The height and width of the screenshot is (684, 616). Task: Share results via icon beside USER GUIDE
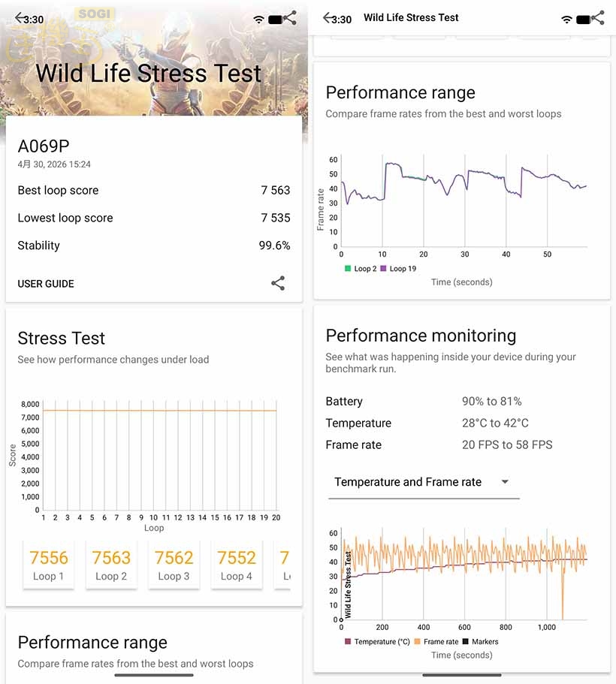(x=278, y=284)
